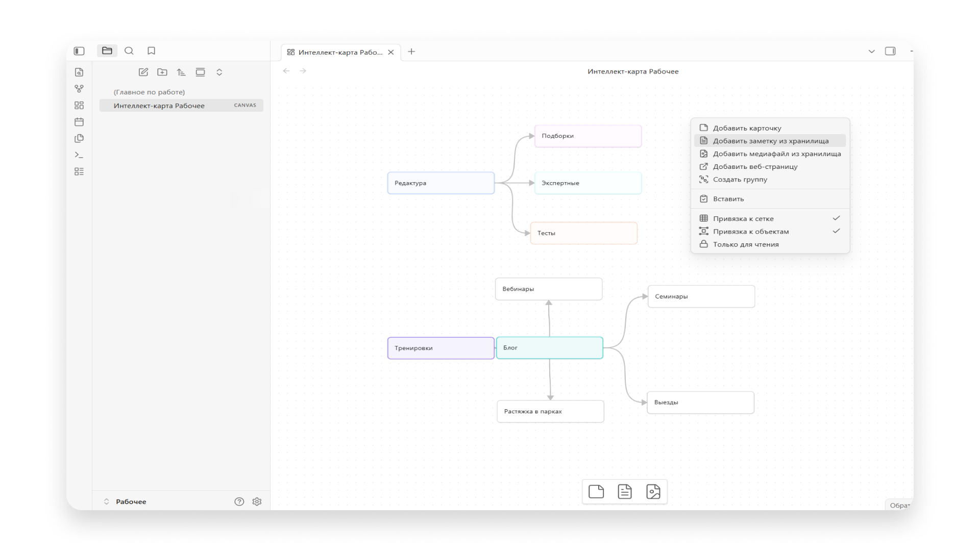Open graph view from the ribbon
Viewport: 980px width, 551px height.
[x=79, y=89]
